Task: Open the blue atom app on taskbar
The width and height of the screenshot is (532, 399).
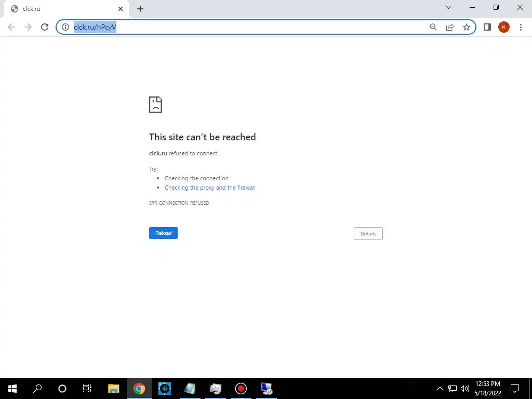Action: (165, 389)
